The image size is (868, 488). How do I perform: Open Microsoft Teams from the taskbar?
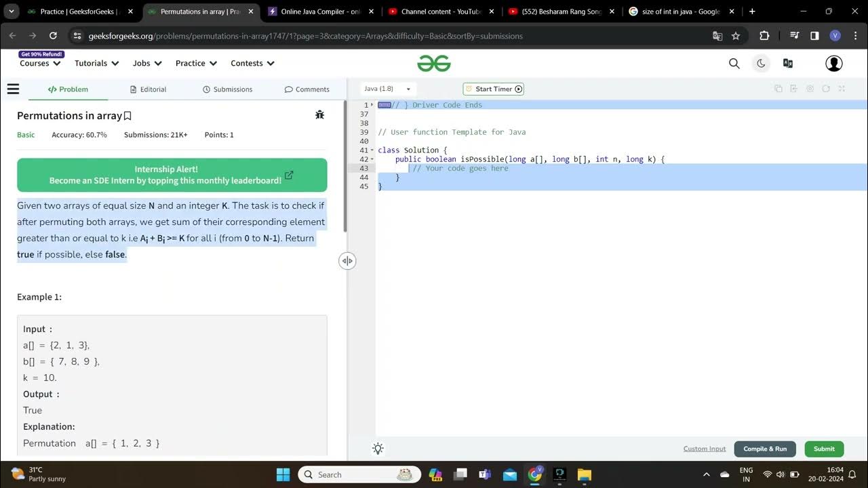pos(485,474)
